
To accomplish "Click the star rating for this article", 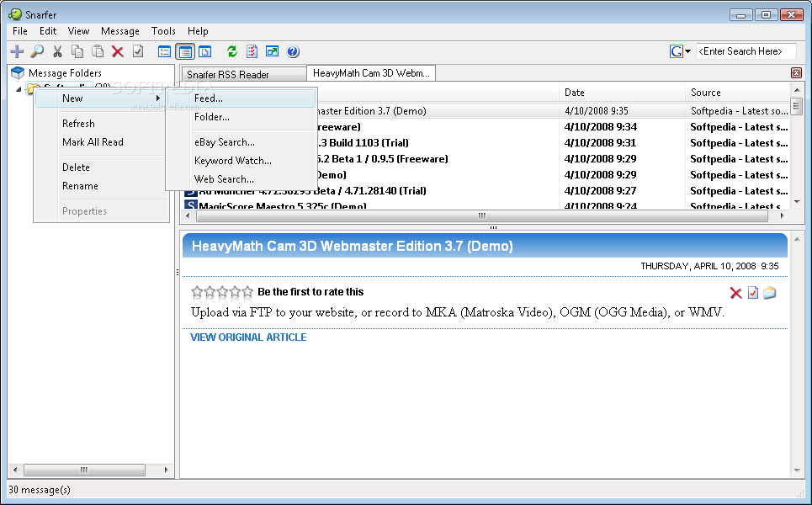I will click(222, 292).
